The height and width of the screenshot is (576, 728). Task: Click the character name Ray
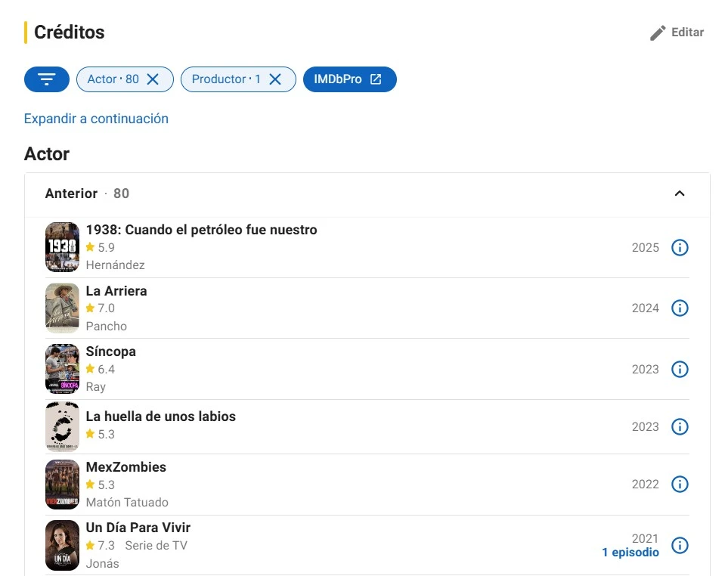[x=96, y=387]
